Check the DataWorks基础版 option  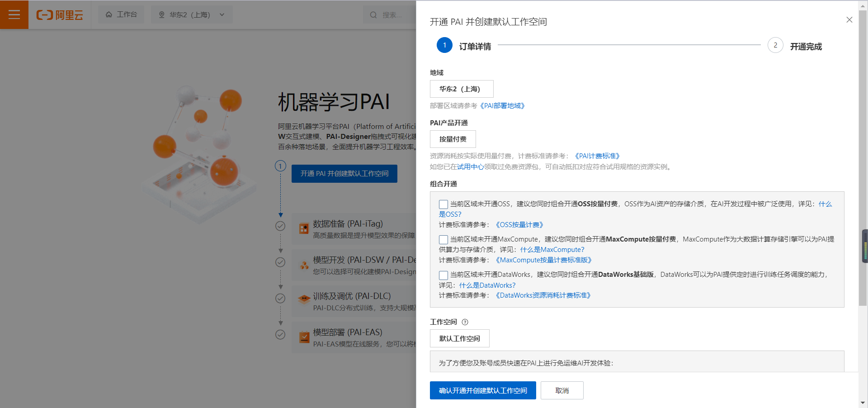coord(443,275)
